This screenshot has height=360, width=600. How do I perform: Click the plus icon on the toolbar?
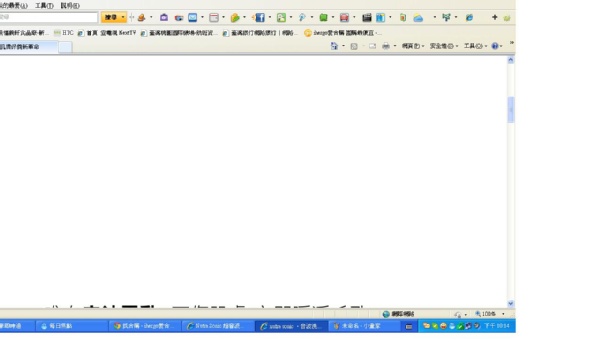coord(494,17)
